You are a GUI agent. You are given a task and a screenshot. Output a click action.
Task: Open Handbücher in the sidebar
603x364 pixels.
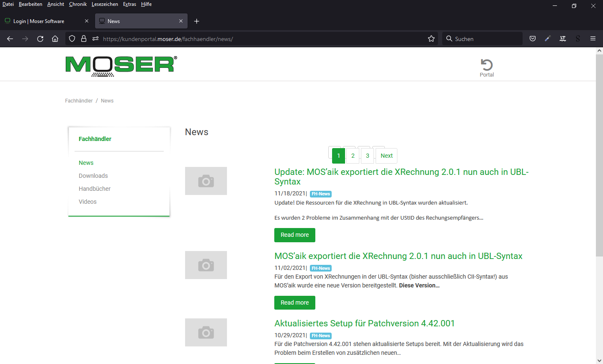tap(95, 189)
